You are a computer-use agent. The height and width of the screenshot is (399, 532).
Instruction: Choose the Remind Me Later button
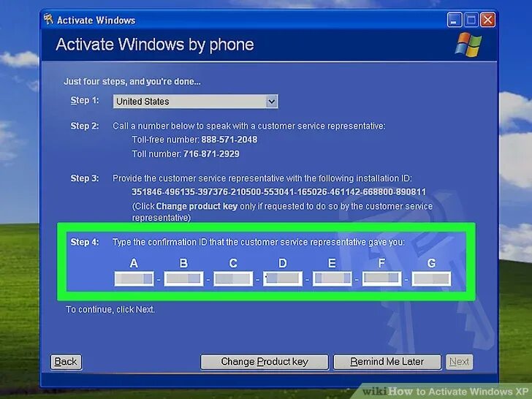[387, 362]
